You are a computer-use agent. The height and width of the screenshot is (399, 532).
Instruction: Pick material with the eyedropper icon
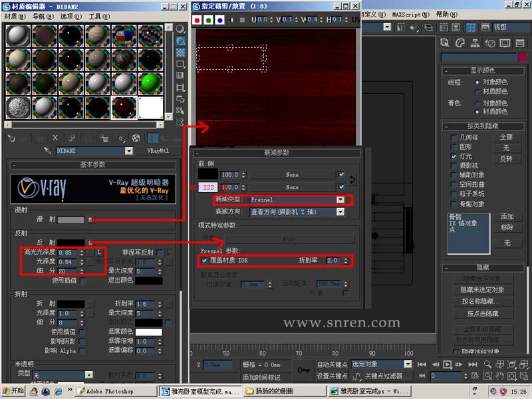click(47, 150)
